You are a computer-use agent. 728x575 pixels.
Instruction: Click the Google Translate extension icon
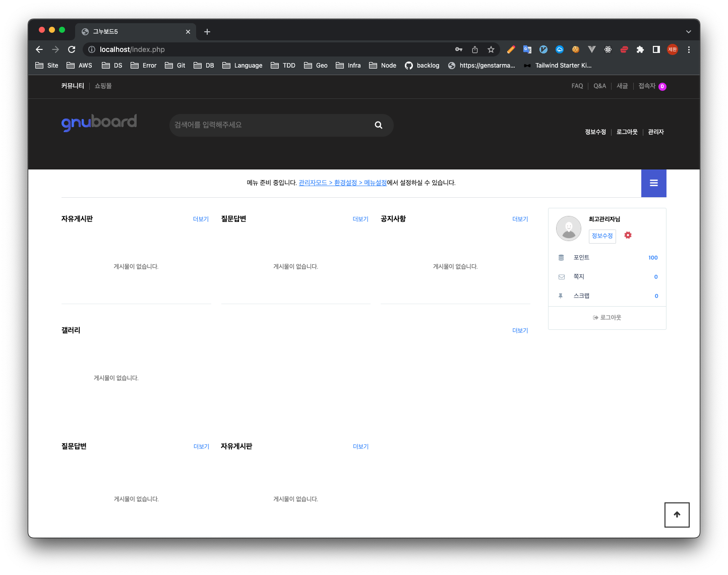(x=527, y=49)
